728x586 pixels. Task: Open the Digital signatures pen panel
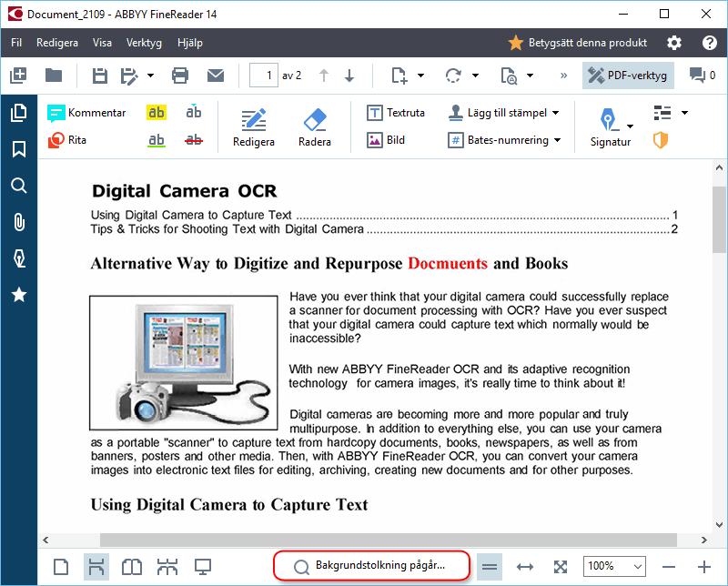pos(19,258)
